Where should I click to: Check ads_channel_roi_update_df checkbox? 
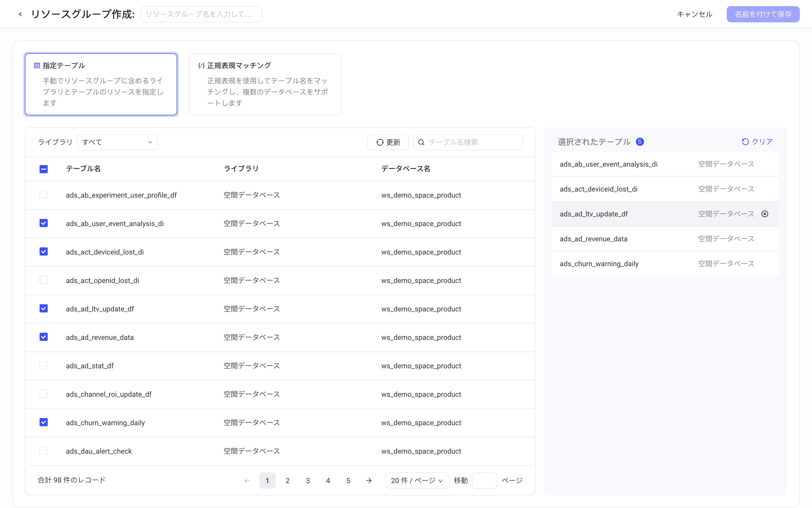pyautogui.click(x=44, y=394)
